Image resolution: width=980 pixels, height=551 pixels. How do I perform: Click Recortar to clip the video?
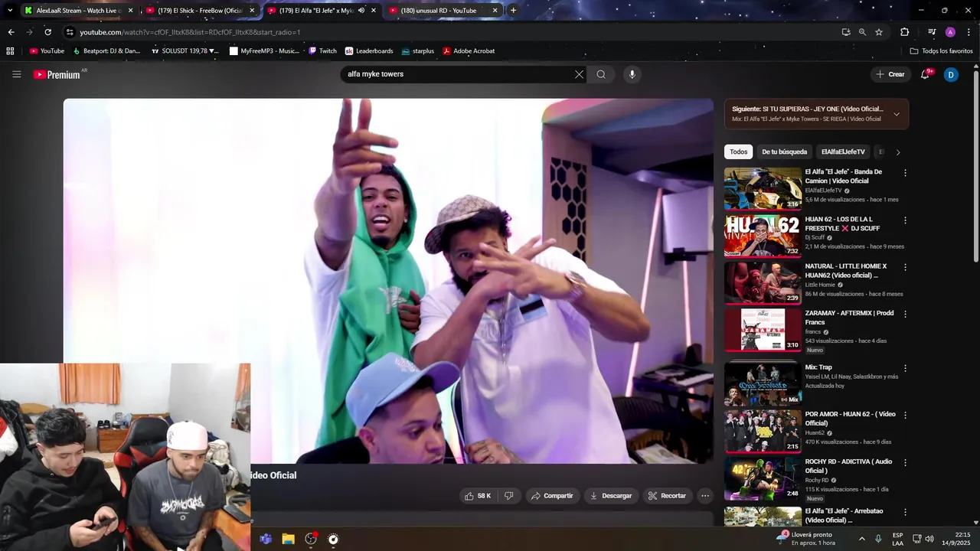pyautogui.click(x=667, y=496)
